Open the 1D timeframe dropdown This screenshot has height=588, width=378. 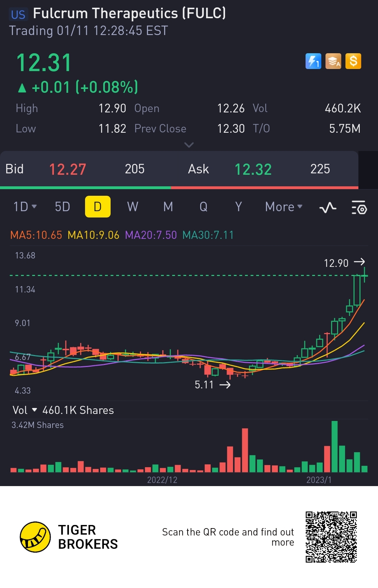click(25, 207)
